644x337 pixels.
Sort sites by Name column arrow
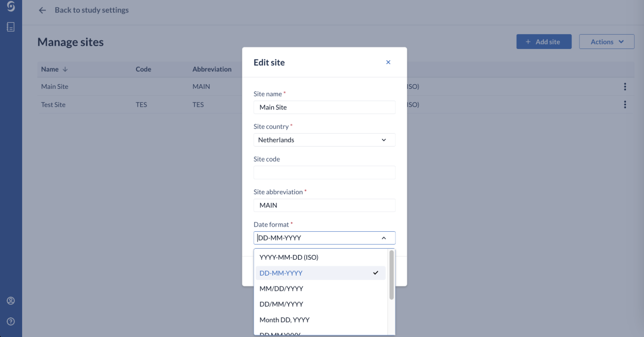[65, 69]
